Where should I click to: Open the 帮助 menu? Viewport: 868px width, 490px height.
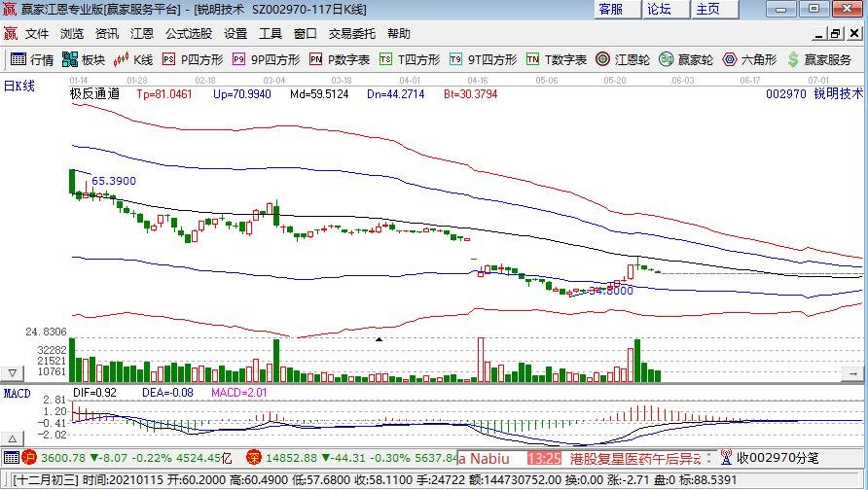[399, 34]
